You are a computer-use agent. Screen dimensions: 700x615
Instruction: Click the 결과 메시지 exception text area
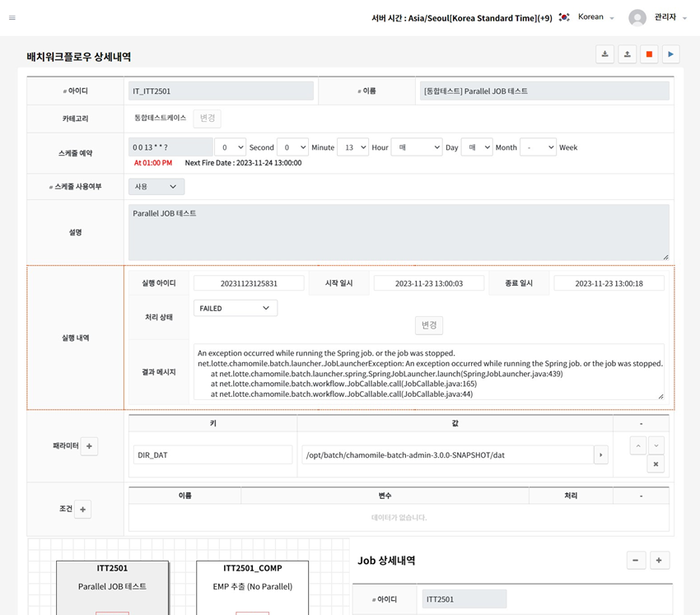pos(429,372)
